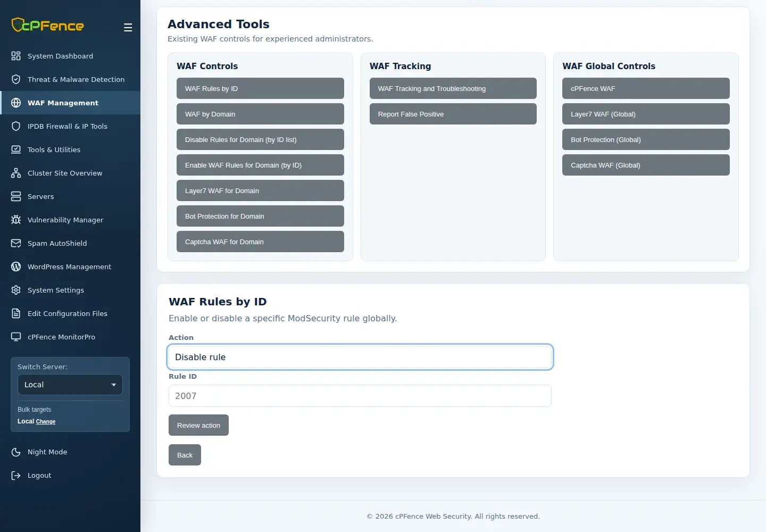Open WAF Rules by ID tool
The image size is (766, 532).
coord(260,88)
